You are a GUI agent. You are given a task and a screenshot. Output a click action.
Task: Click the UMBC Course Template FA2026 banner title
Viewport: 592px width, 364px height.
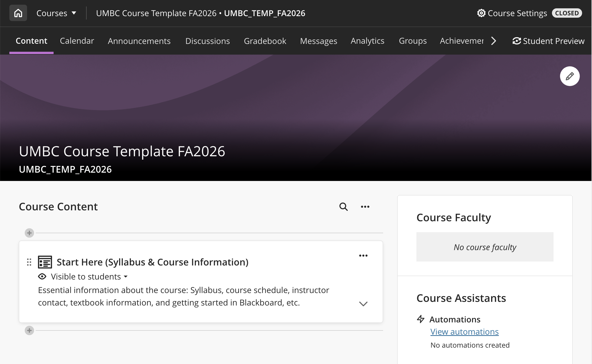[x=122, y=151]
